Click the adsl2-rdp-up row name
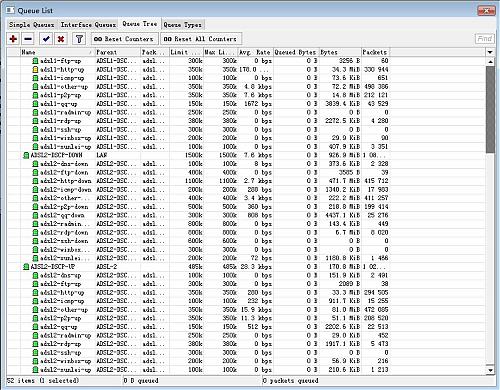Viewport: 500px width, 390px height. click(x=61, y=344)
